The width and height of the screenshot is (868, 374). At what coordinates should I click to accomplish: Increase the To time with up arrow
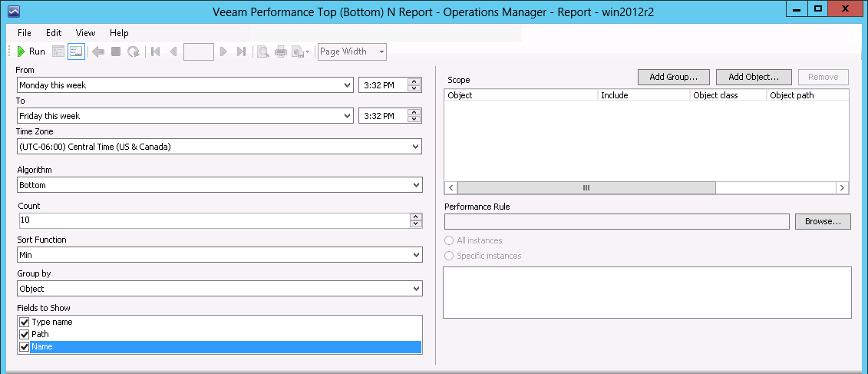414,112
